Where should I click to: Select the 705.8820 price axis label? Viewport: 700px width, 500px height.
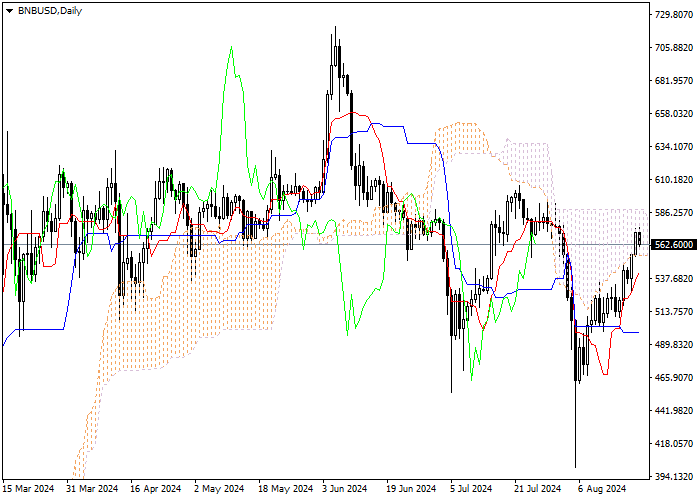pos(674,48)
